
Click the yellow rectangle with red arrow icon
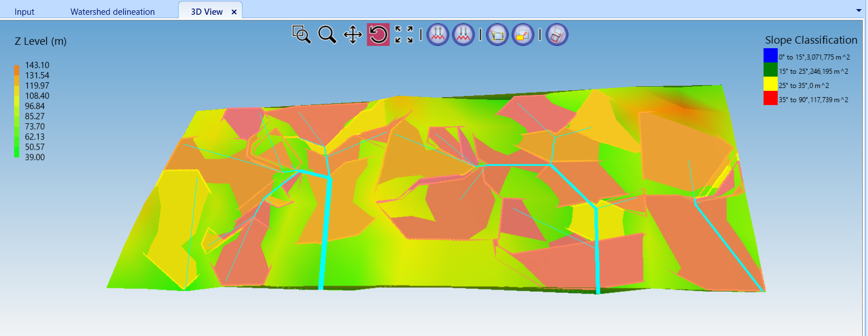pyautogui.click(x=523, y=35)
